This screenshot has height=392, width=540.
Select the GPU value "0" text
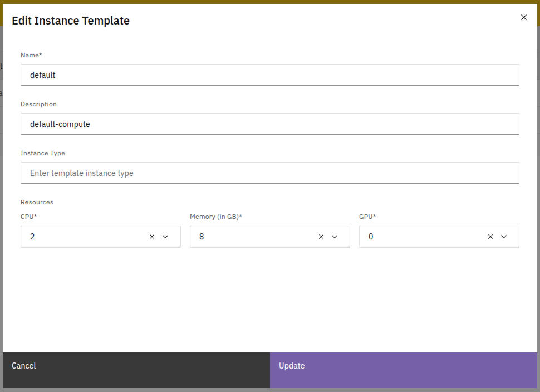pos(371,237)
